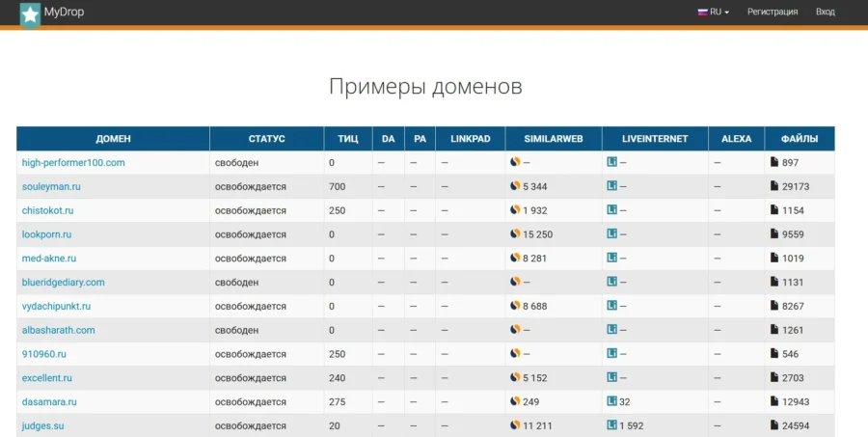Screen dimensions: 868x437
Task: Click SimilarWeb icon in chistokot.ru row
Action: [515, 210]
